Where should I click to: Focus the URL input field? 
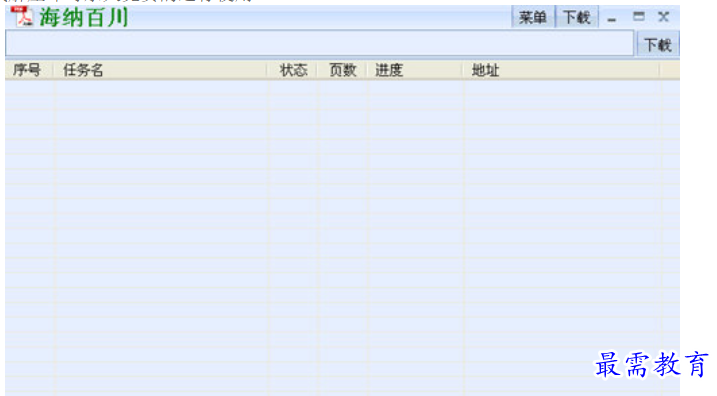point(320,44)
